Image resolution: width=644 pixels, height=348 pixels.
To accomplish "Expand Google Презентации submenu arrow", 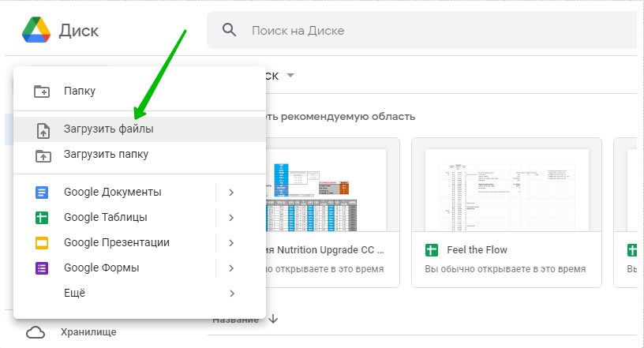I will click(x=232, y=243).
